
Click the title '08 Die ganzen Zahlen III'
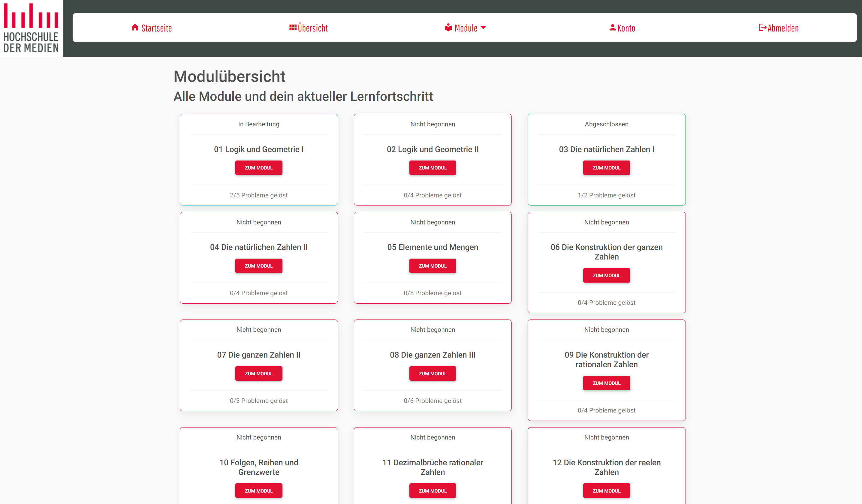point(433,355)
